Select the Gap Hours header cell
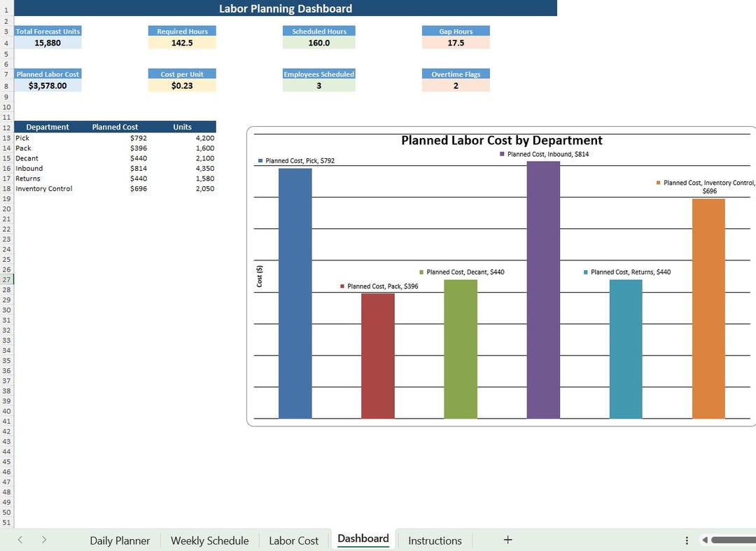756x551 pixels. [456, 32]
